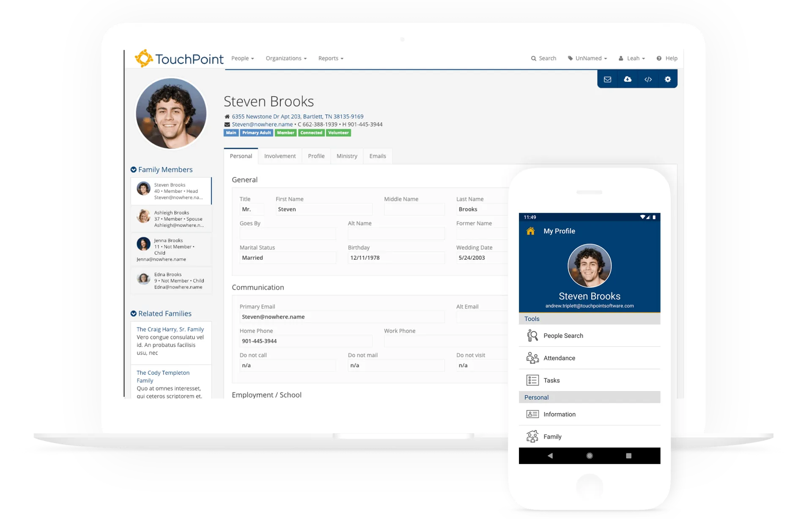Image resolution: width=812 pixels, height=525 pixels.
Task: Tap the Android back triangle button
Action: pyautogui.click(x=550, y=456)
